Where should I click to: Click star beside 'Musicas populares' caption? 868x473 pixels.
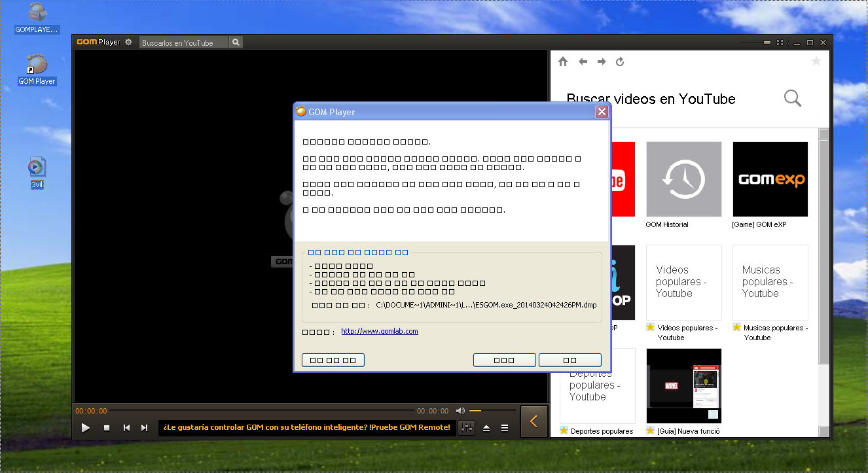(x=736, y=327)
